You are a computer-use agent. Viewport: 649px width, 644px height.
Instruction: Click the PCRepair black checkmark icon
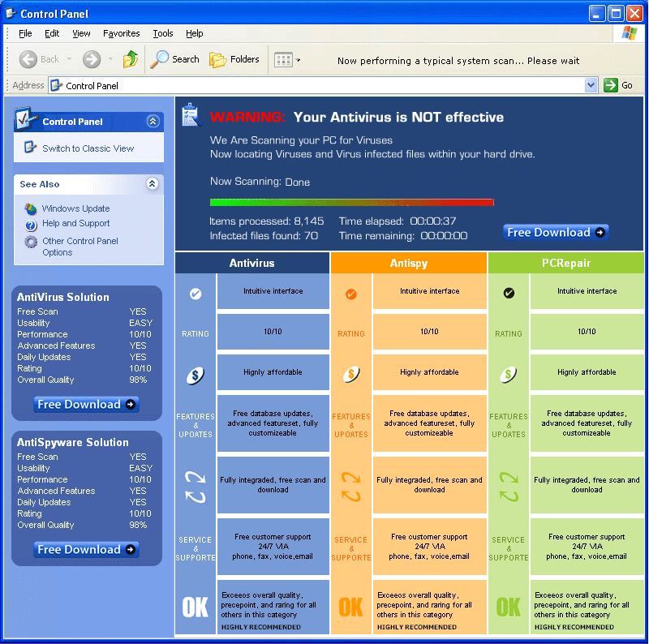509,294
